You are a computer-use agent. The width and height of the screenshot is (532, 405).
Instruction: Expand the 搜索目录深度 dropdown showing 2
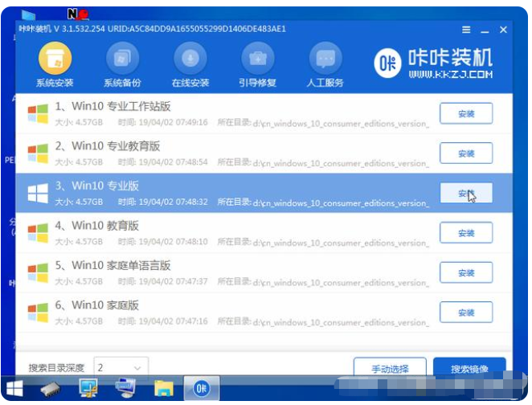[121, 368]
